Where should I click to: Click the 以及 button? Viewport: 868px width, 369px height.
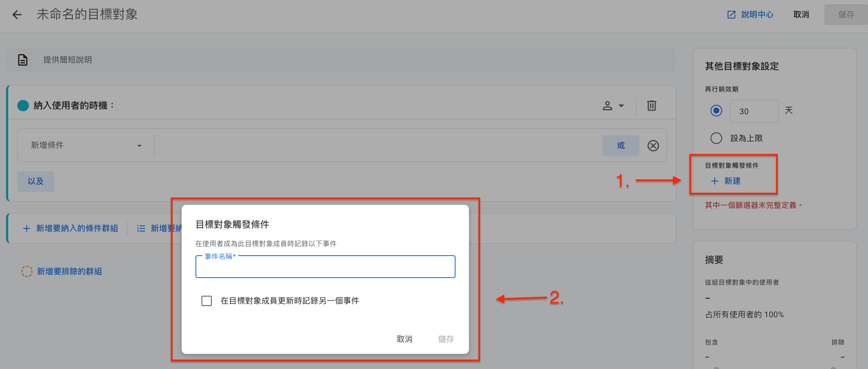(x=36, y=181)
